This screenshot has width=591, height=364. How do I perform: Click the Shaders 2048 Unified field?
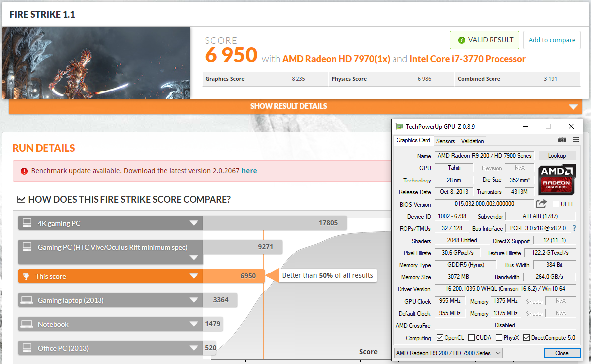point(462,240)
